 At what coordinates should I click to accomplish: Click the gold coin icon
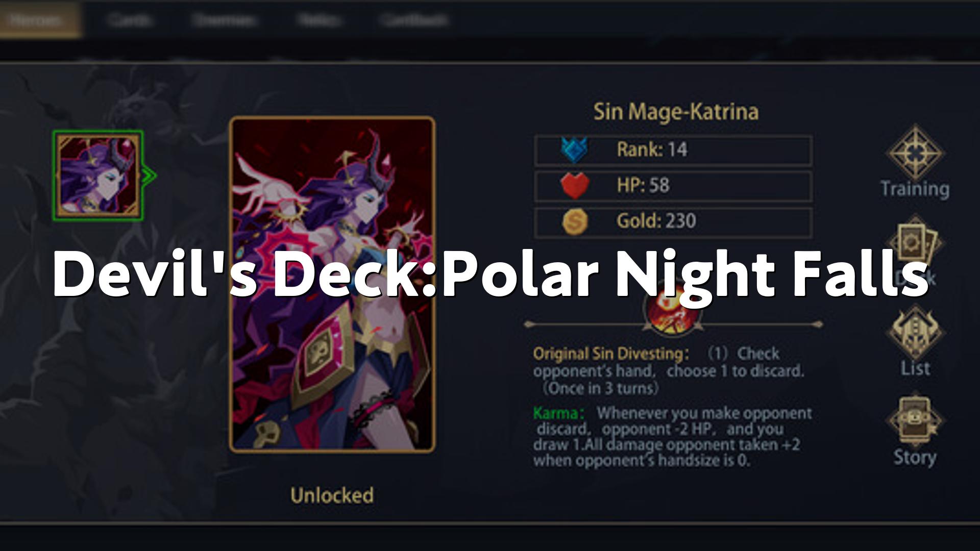[x=575, y=222]
